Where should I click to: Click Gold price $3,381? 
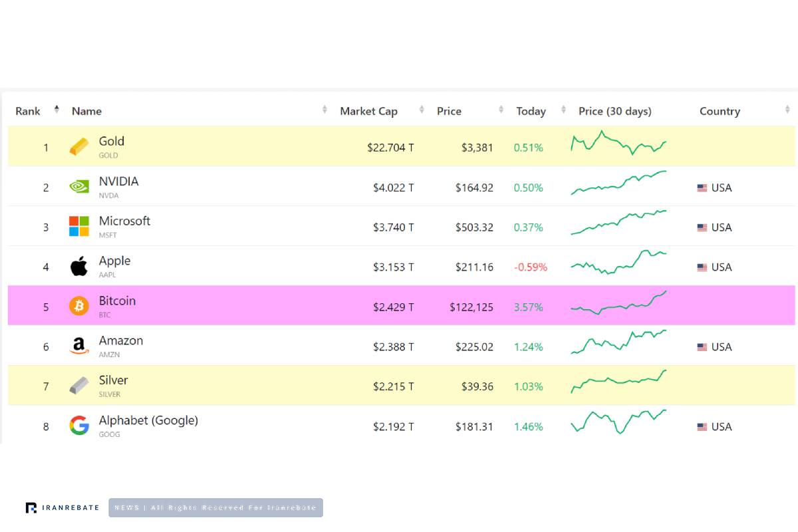[477, 148]
